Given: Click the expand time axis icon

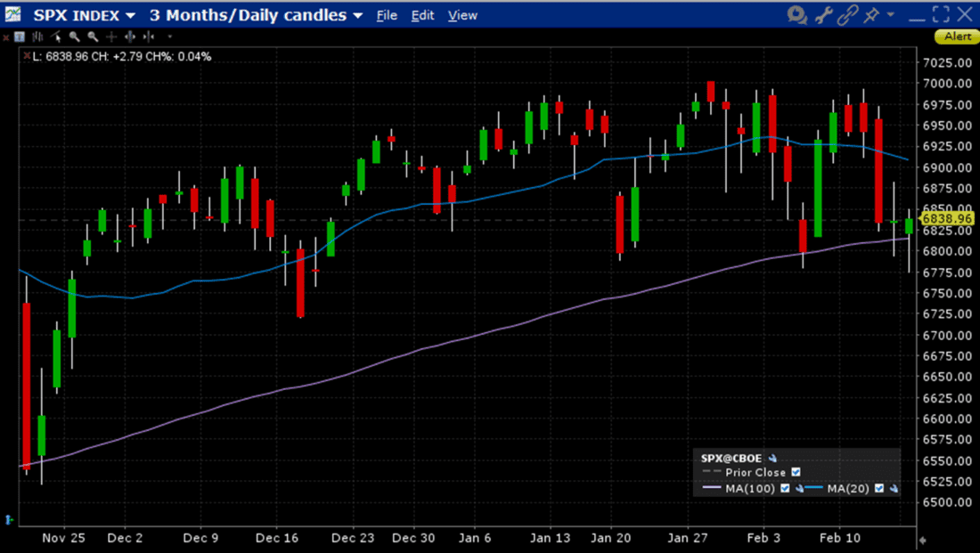Looking at the screenshot, I should click(130, 37).
